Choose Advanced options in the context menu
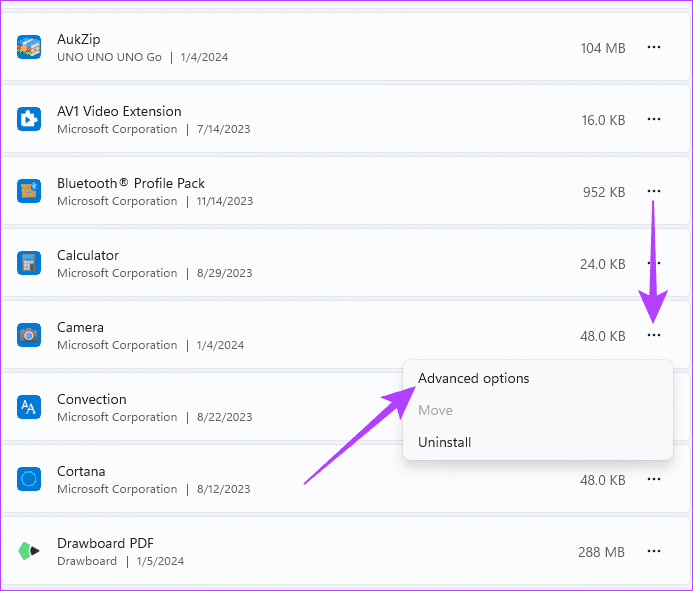Image resolution: width=693 pixels, height=591 pixels. pyautogui.click(x=537, y=378)
